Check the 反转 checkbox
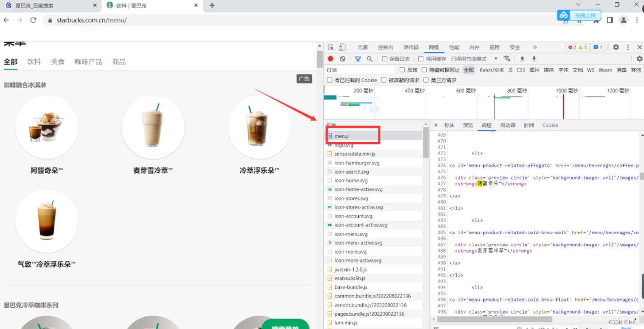644x329 pixels. pyautogui.click(x=402, y=70)
